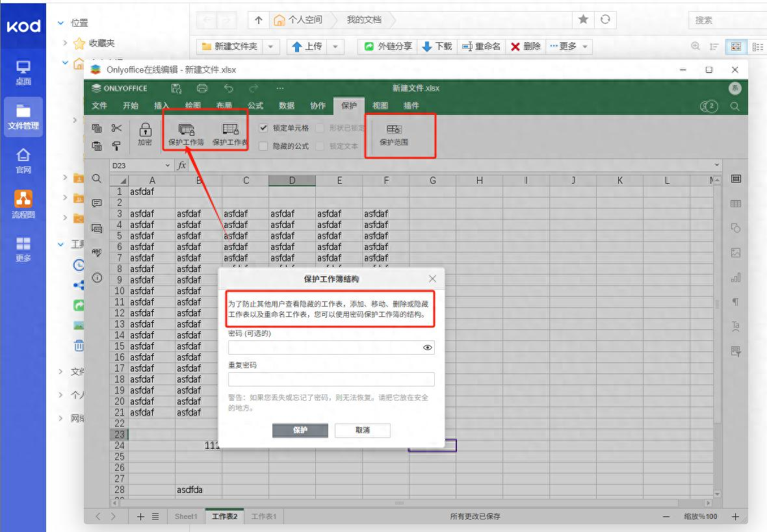
Task: Click 下载 in Kod toolbar
Action: (437, 47)
